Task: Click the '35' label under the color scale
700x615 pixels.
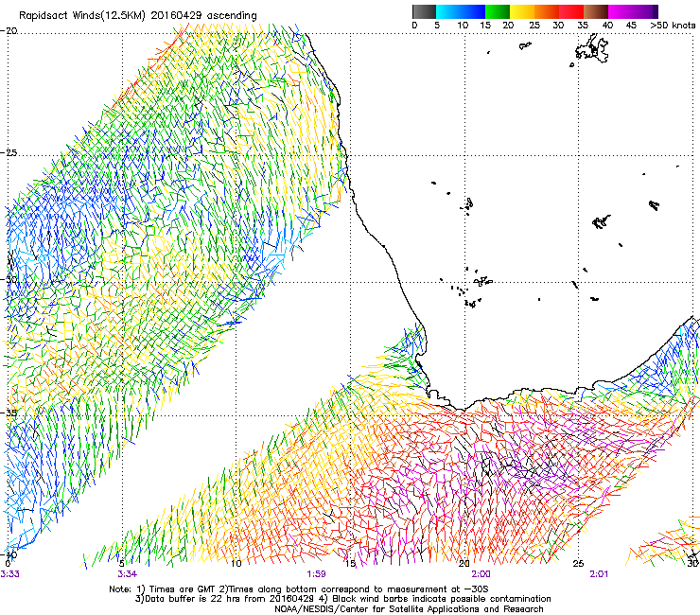Action: [583, 26]
